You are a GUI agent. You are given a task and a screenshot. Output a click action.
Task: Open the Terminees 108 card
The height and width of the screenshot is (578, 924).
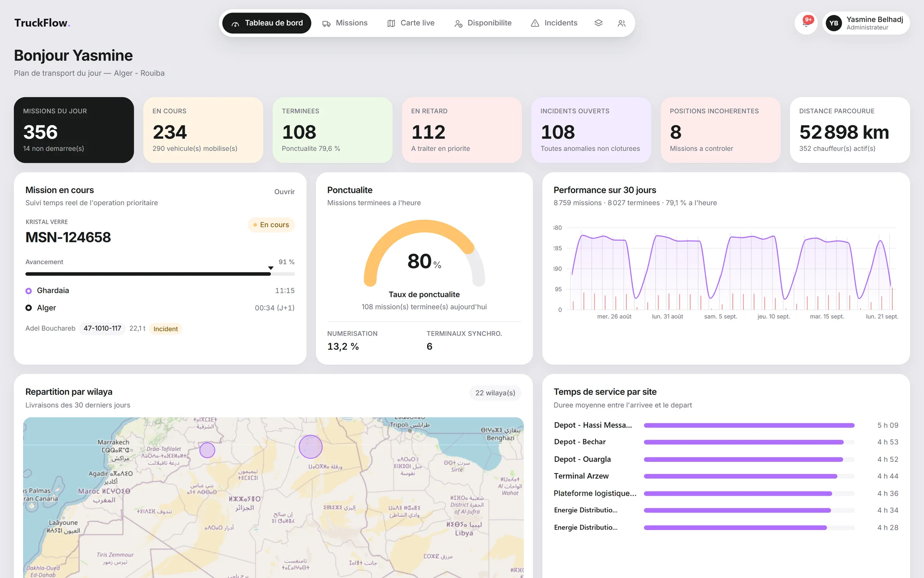(x=333, y=130)
